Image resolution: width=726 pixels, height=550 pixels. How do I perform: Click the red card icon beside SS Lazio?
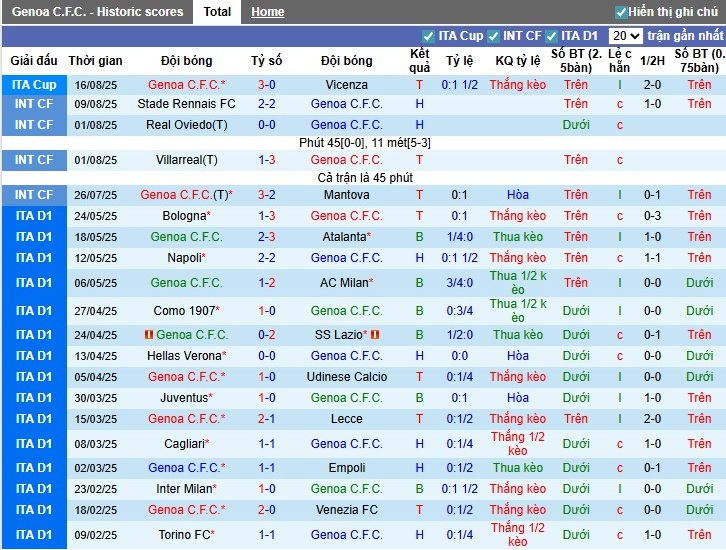[x=376, y=335]
